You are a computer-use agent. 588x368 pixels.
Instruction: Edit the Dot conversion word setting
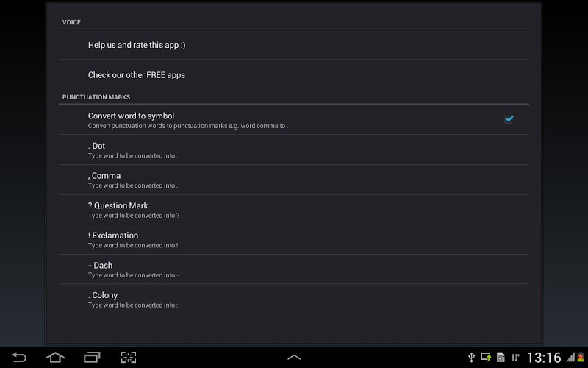[294, 149]
